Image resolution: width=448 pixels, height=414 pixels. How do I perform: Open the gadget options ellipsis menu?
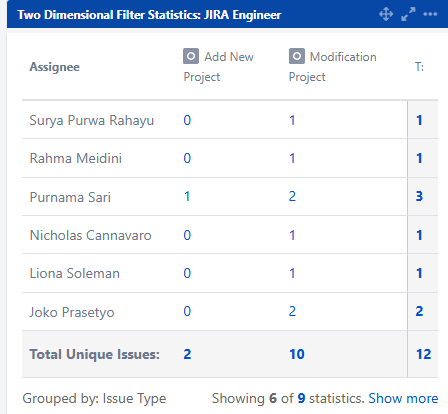point(430,14)
